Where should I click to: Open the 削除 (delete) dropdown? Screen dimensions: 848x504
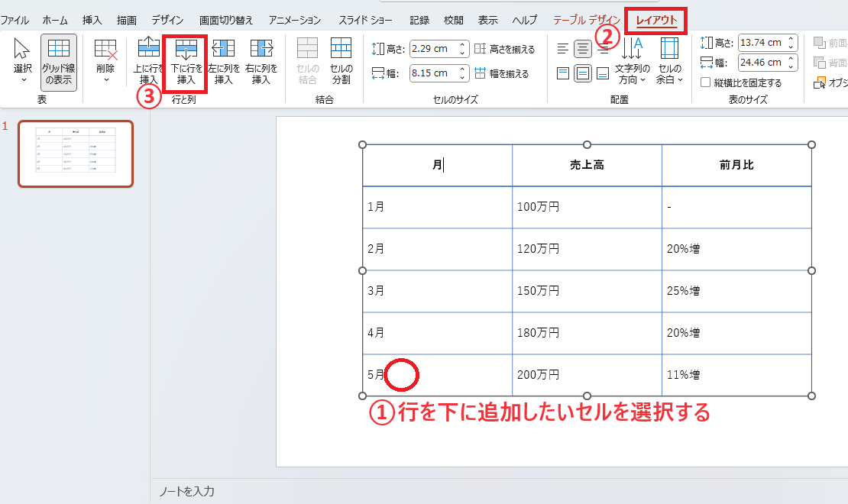click(x=105, y=61)
